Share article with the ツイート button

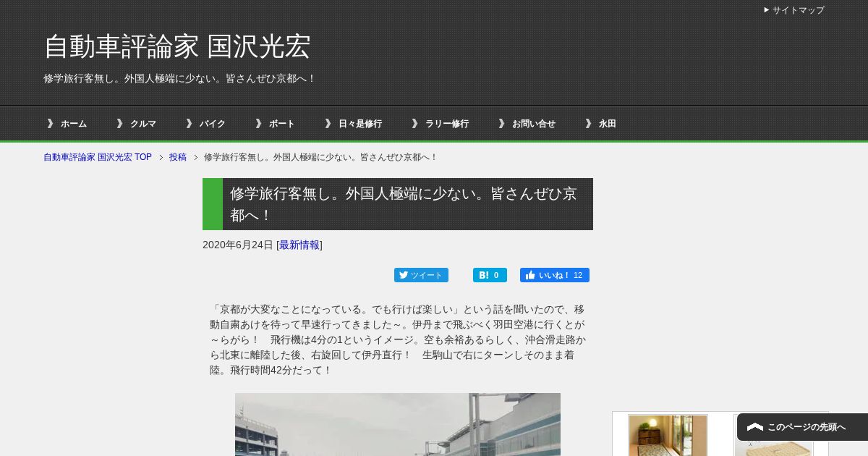click(421, 275)
